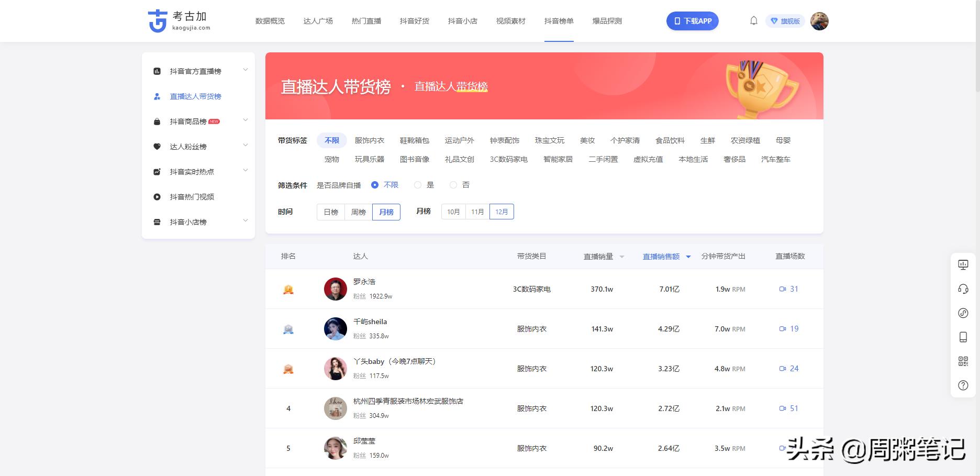Click the 抖音官方直播榜 chart icon
Image resolution: width=980 pixels, height=476 pixels.
(x=157, y=71)
